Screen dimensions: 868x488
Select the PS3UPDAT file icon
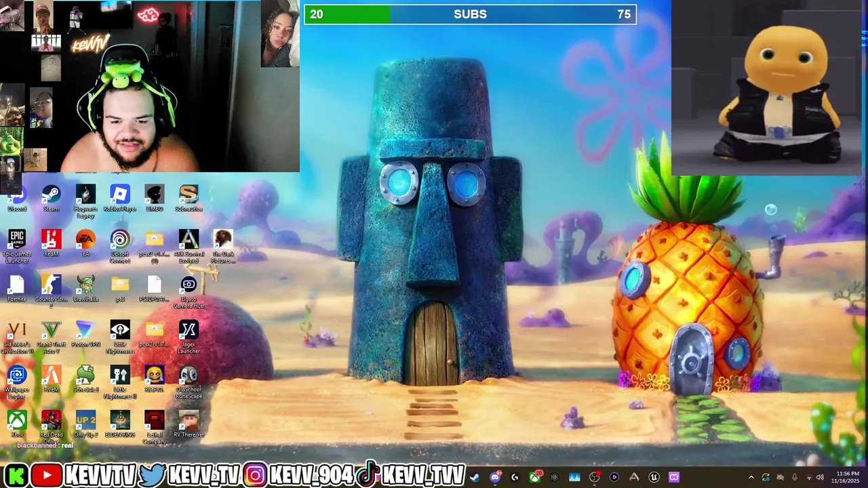pyautogui.click(x=154, y=289)
